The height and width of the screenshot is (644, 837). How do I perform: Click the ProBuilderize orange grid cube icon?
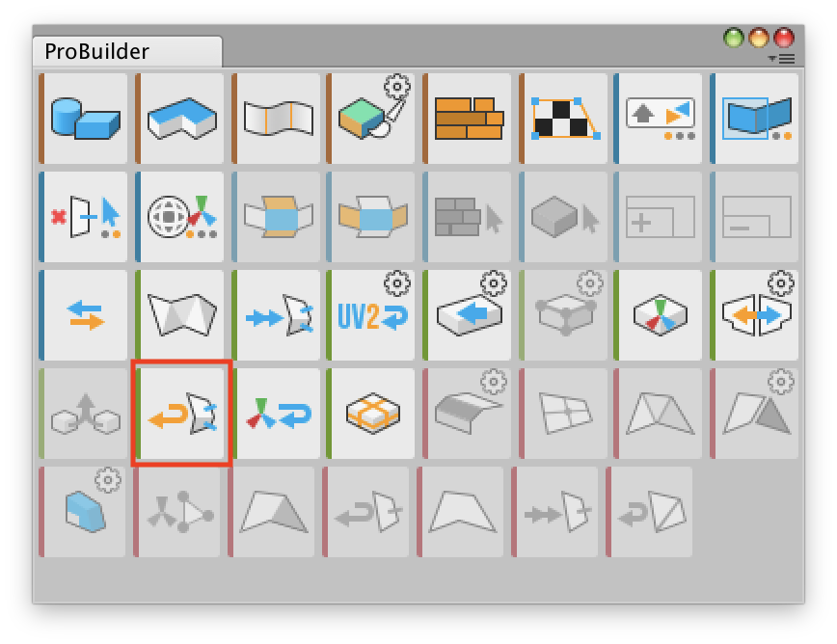point(370,414)
